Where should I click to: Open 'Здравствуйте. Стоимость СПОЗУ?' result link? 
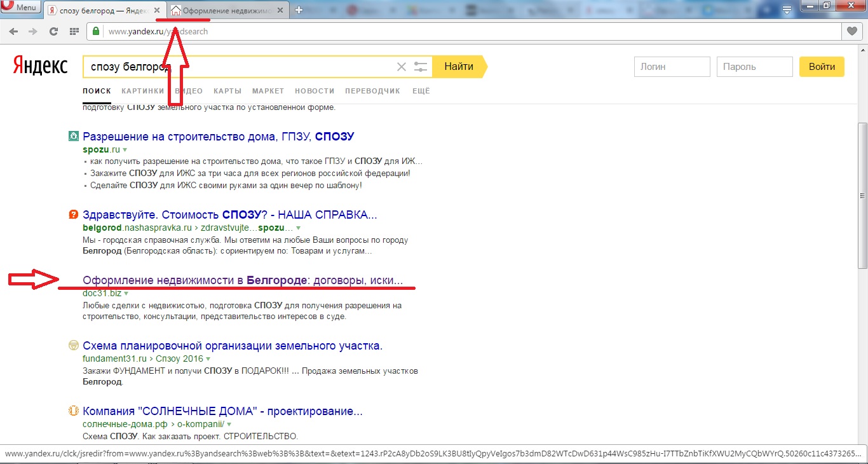point(230,215)
